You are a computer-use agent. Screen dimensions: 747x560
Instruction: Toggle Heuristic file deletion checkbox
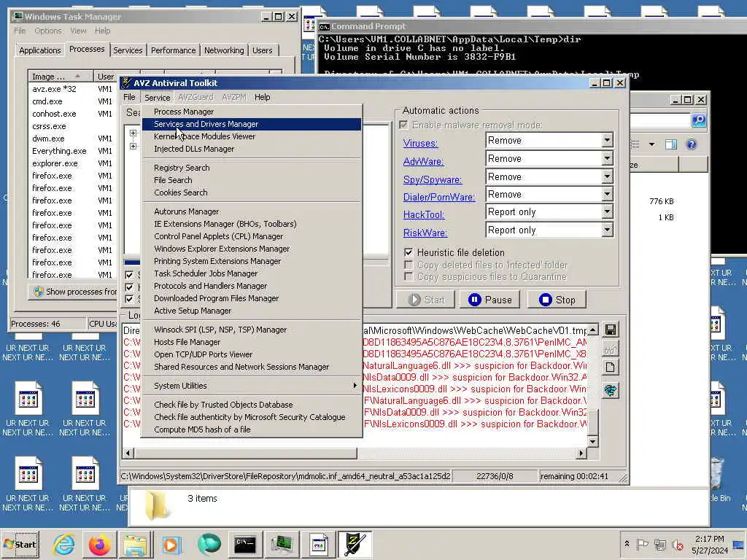point(409,252)
